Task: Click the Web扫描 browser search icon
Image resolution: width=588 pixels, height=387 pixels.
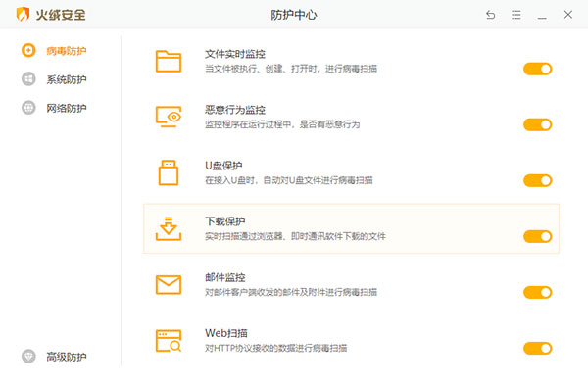Action: (x=169, y=341)
